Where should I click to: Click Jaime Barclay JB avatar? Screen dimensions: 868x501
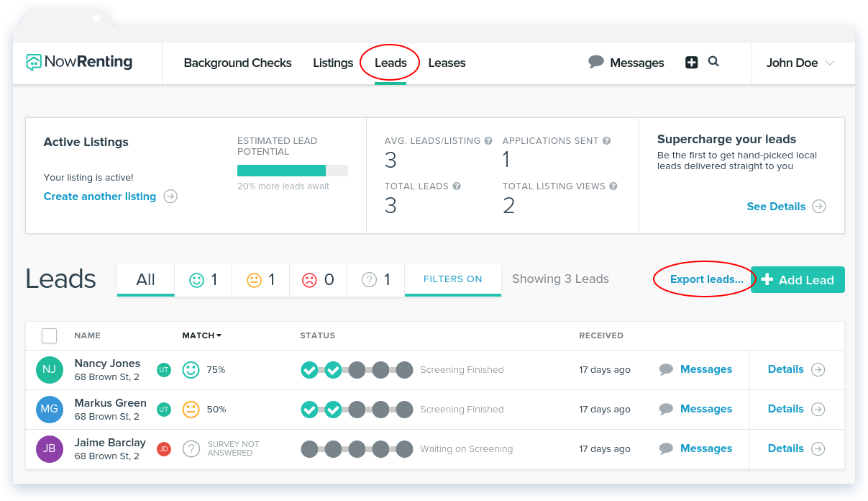coord(49,449)
